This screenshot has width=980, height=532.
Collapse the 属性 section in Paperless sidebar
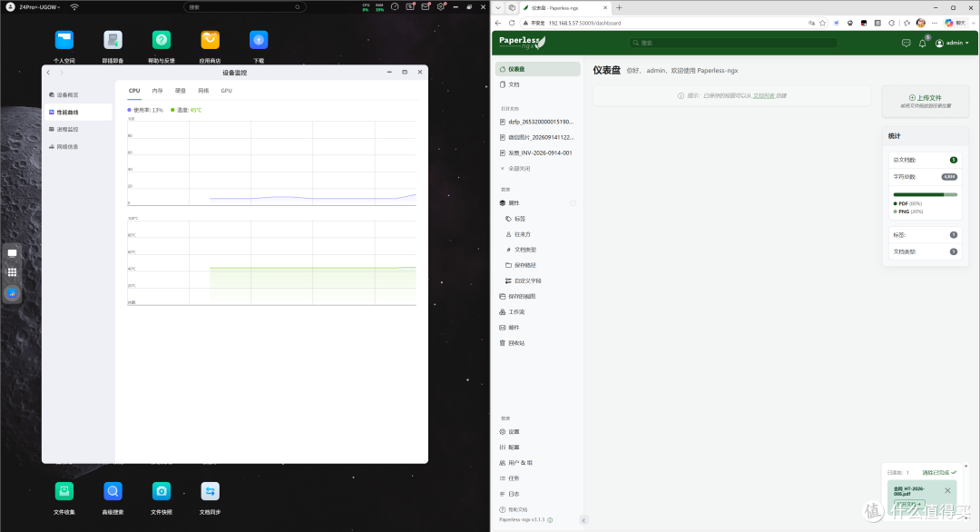573,203
